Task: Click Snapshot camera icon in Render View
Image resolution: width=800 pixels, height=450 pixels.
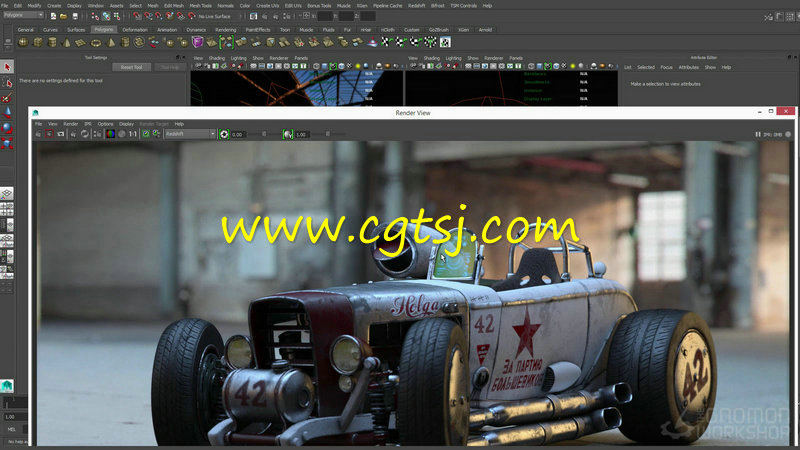Action: [61, 134]
